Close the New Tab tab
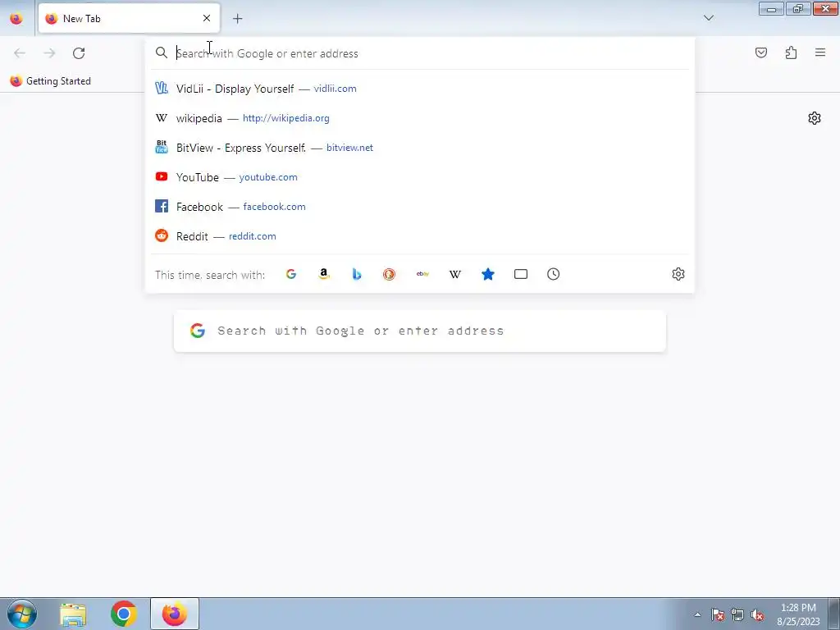 pos(207,18)
